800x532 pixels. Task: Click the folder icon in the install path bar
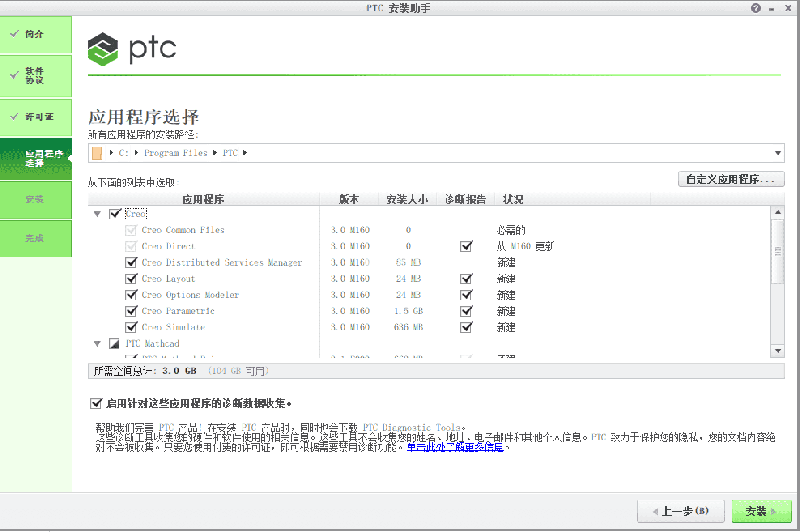tap(97, 153)
